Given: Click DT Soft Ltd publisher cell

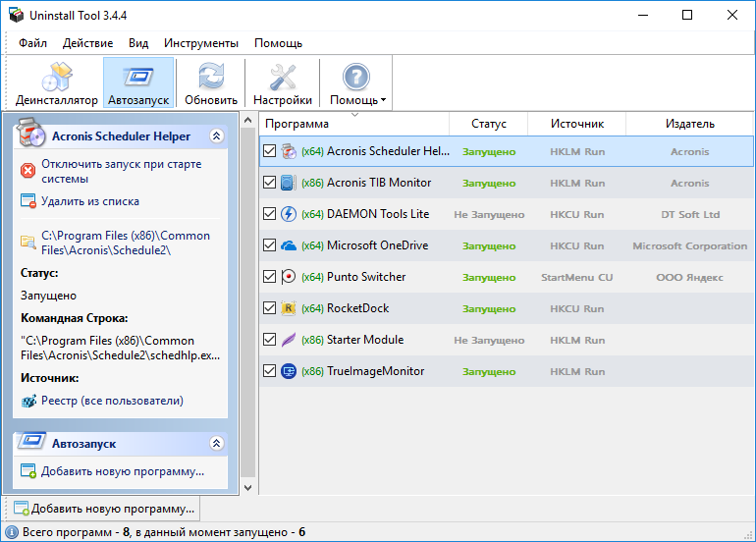Looking at the screenshot, I should [x=690, y=215].
